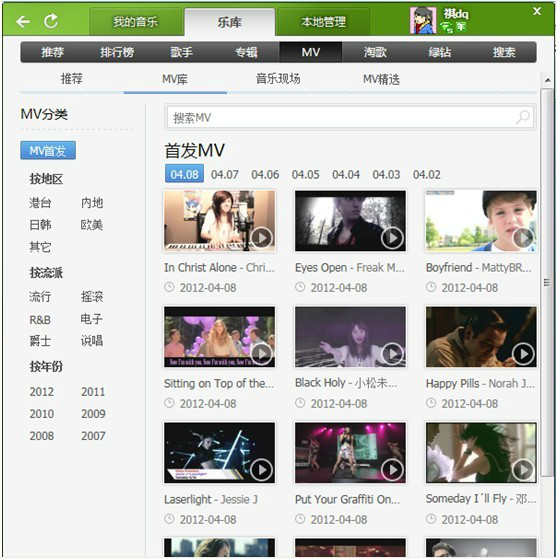This screenshot has width=557, height=559.
Task: Choose the R&B genre
Action: point(40,320)
